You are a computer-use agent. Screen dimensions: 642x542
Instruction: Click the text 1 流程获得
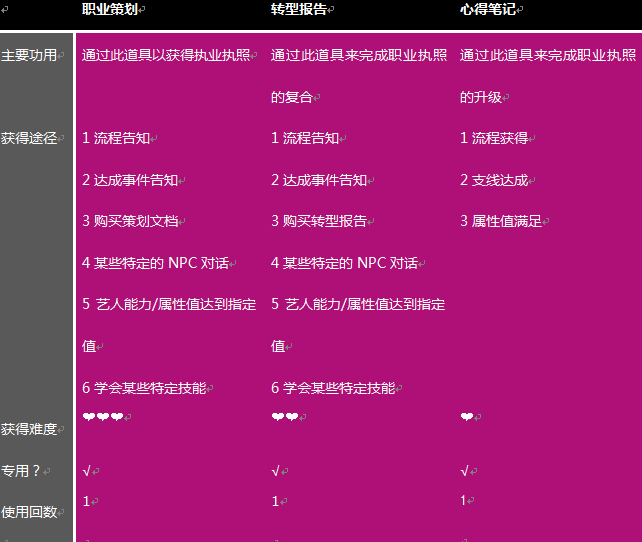coord(494,138)
